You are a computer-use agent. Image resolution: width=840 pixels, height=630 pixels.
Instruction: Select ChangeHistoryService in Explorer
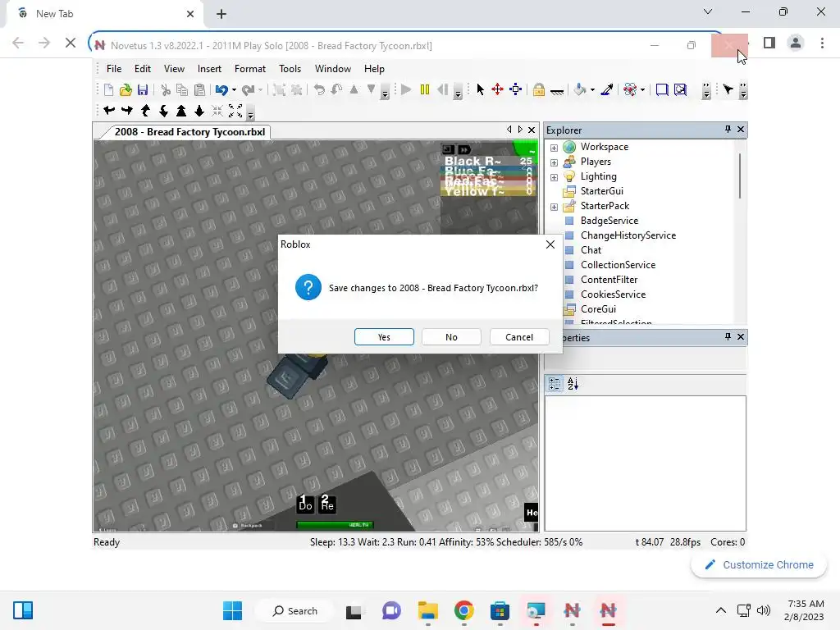[628, 235]
